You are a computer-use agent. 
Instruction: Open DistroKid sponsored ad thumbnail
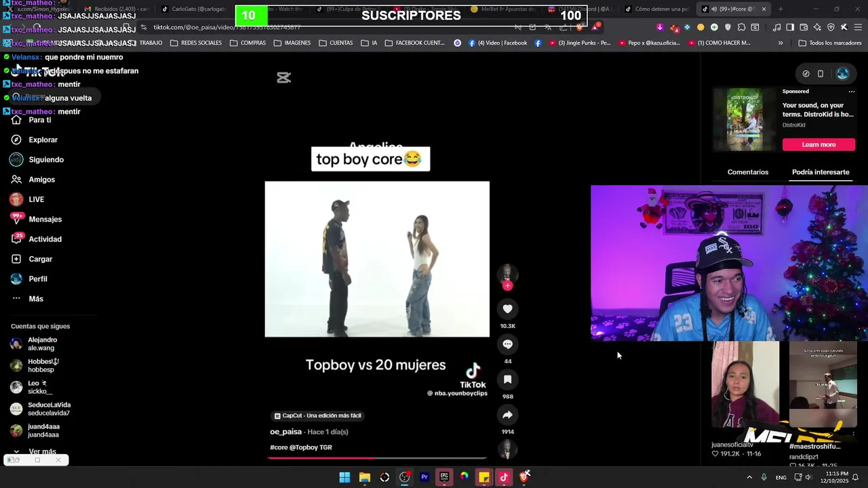click(744, 120)
